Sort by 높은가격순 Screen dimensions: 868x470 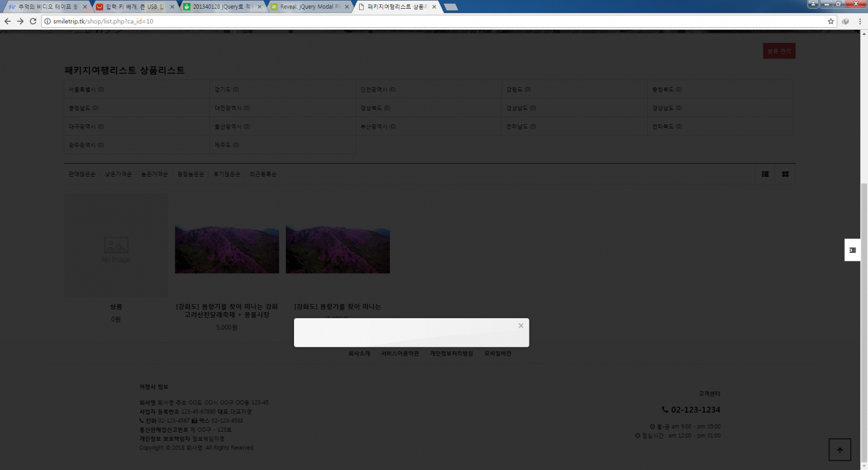coord(155,174)
